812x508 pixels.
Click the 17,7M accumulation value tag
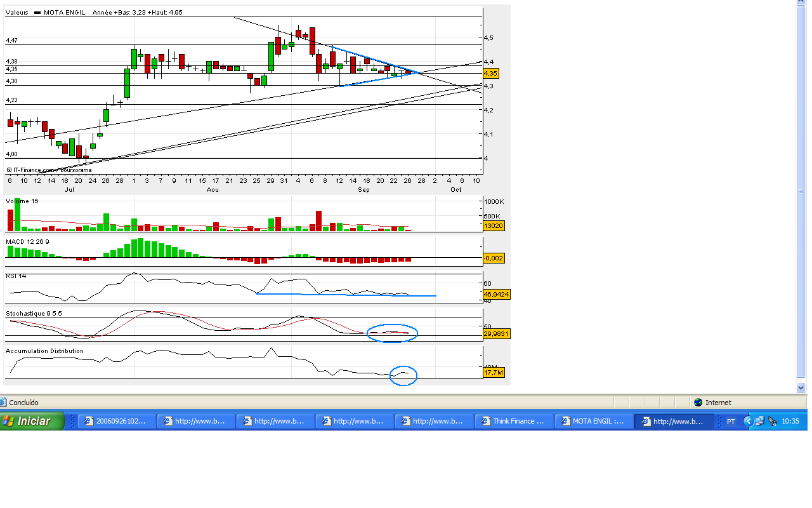click(x=494, y=373)
